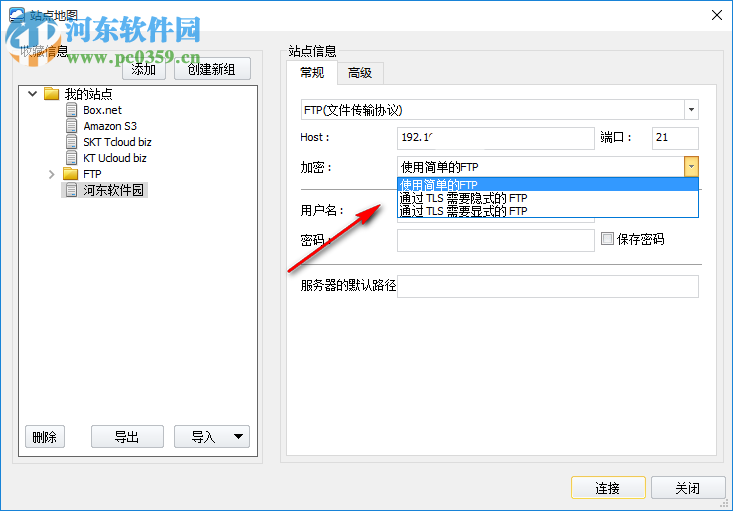Toggle the 保存密码 checkbox

click(x=607, y=239)
